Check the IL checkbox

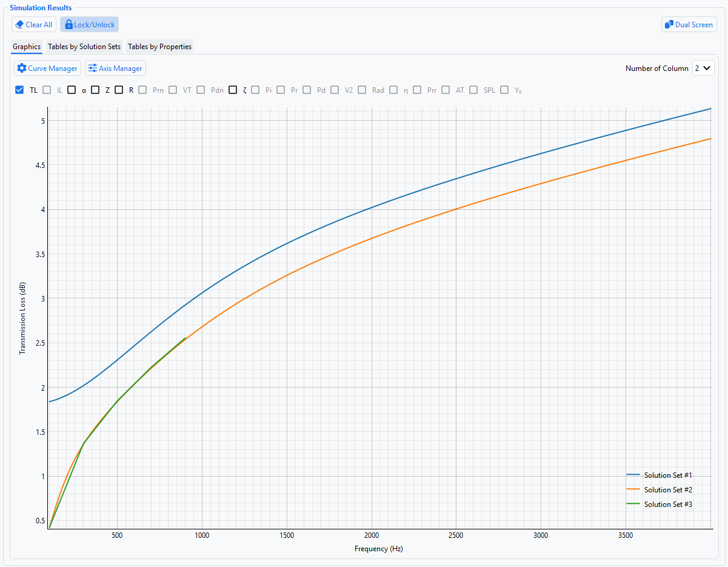[47, 90]
